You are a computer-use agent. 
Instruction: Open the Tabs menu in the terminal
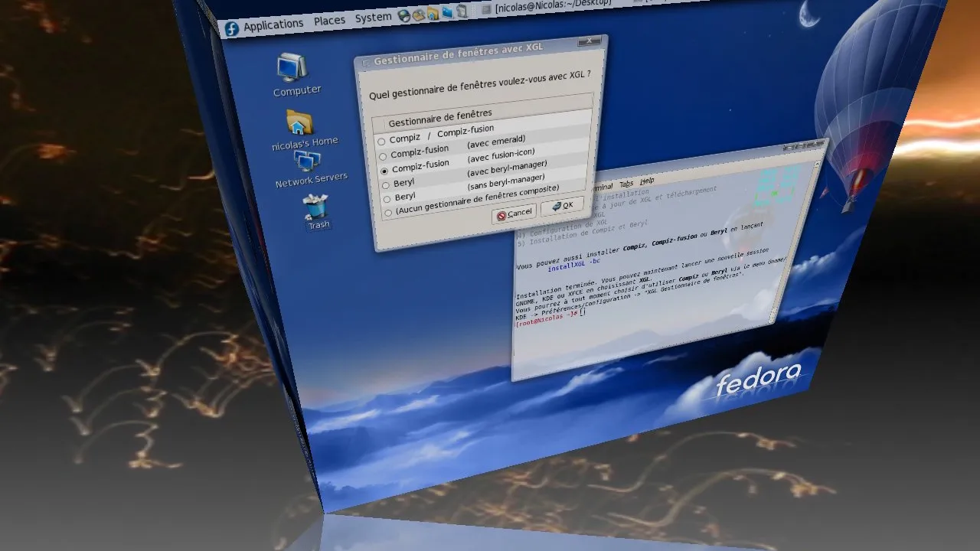[x=628, y=184]
